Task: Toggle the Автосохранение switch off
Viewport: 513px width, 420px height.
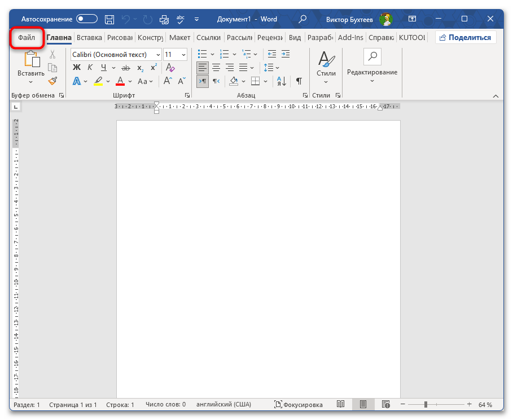Action: tap(86, 19)
